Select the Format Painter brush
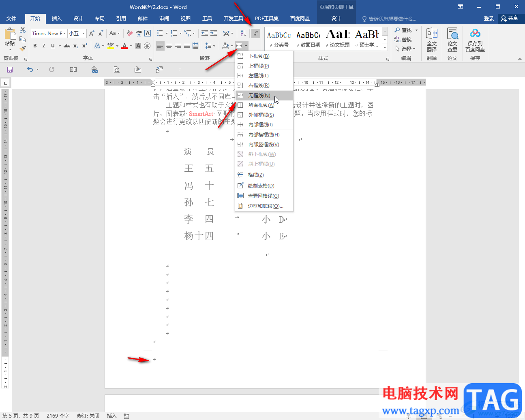Screen dimensions: 525x420 coord(23,48)
